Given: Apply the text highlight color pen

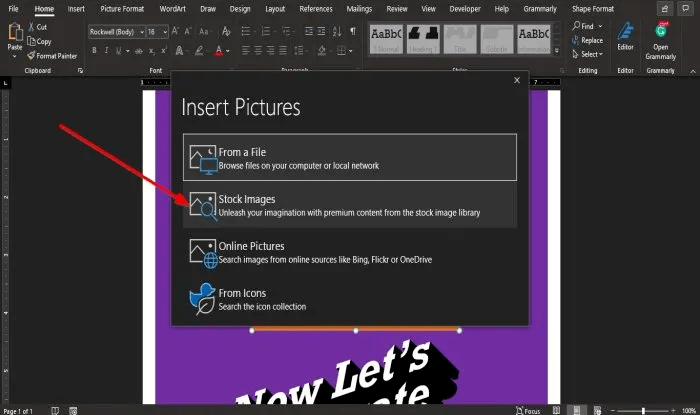Looking at the screenshot, I should coord(199,51).
